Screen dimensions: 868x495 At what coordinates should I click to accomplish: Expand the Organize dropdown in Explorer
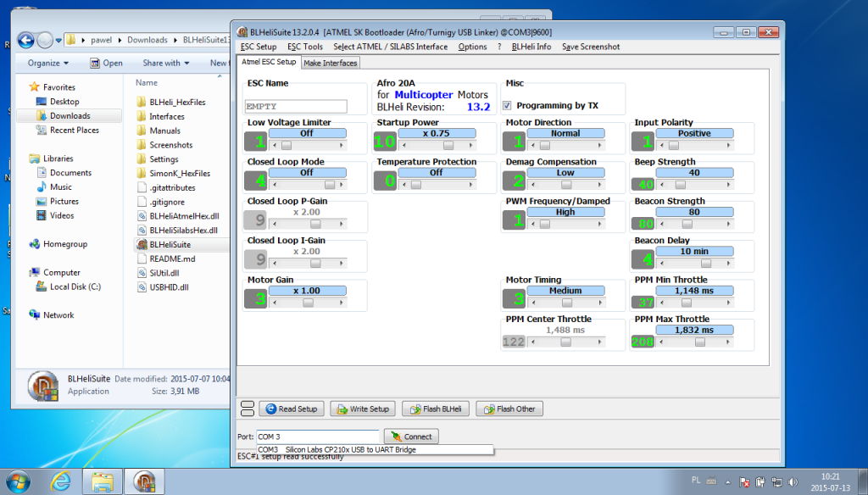[x=46, y=63]
